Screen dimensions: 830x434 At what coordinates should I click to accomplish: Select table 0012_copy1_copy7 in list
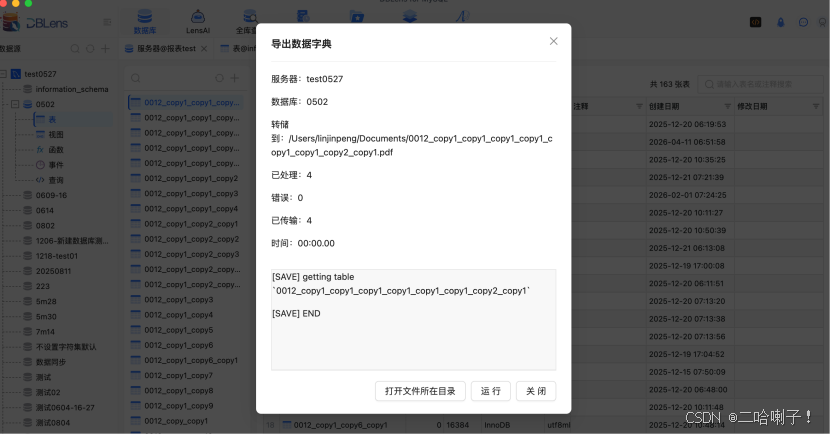[179, 375]
